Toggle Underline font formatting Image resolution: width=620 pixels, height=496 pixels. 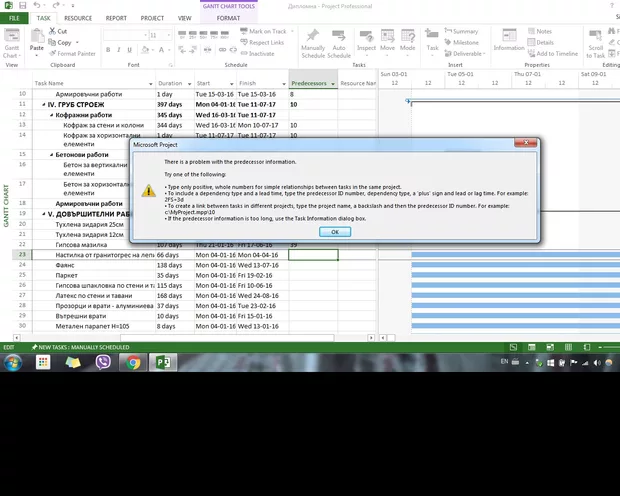pos(130,49)
